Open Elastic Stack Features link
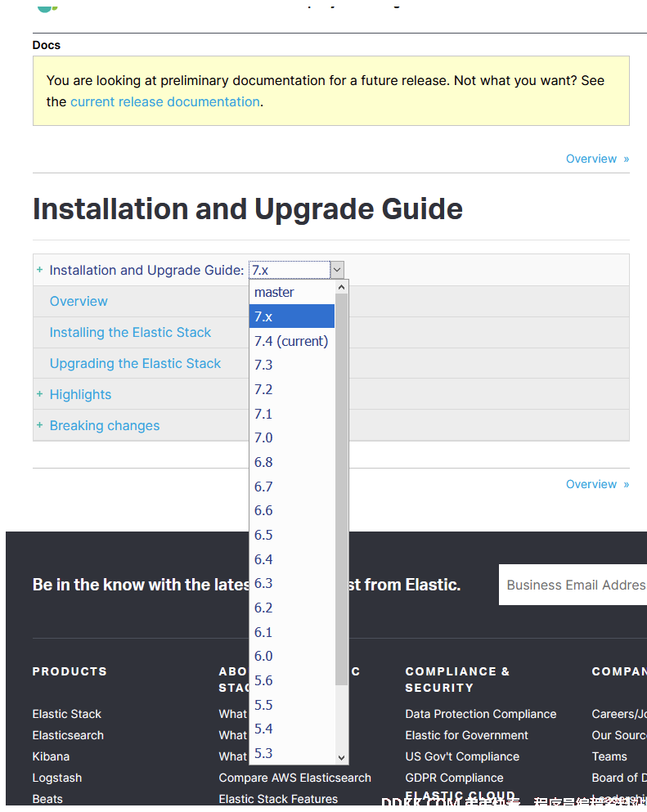Image resolution: width=647 pixels, height=812 pixels. [278, 799]
